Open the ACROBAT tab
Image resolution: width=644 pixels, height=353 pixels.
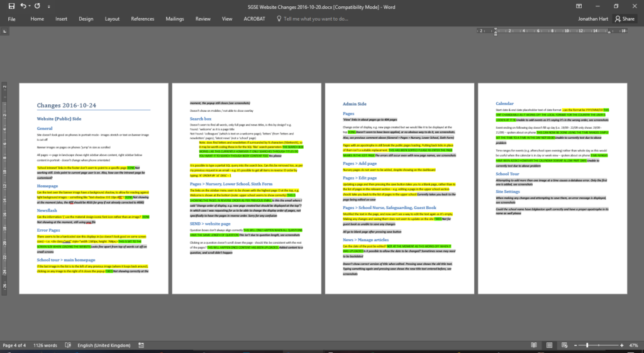254,19
